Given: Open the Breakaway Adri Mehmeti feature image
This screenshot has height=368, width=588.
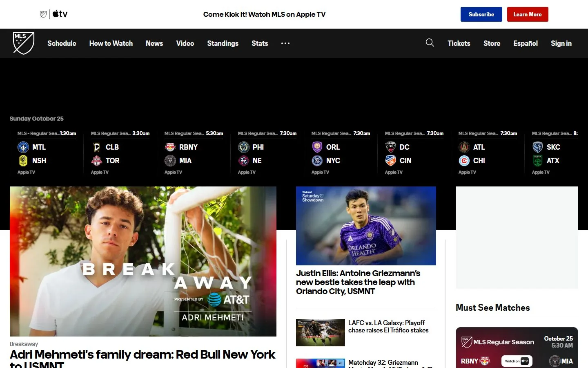Looking at the screenshot, I should point(143,261).
